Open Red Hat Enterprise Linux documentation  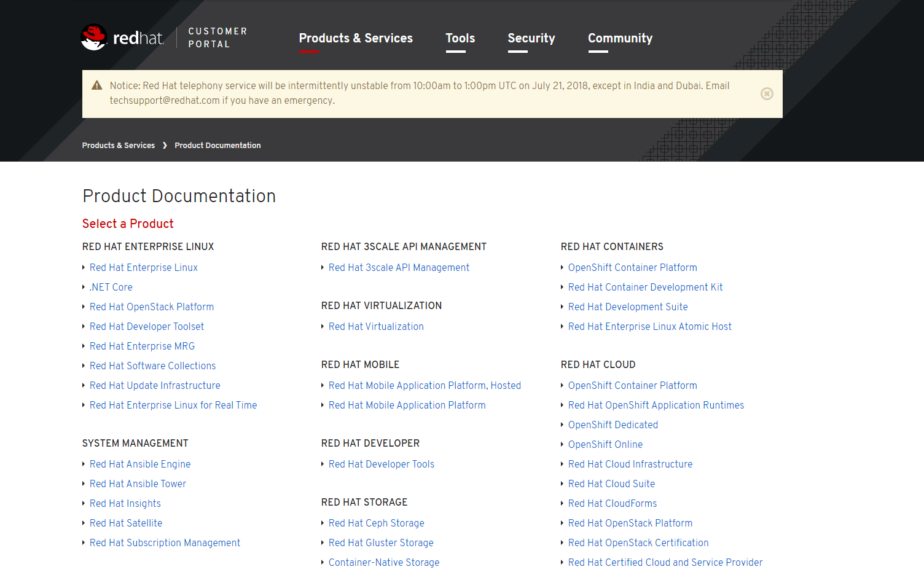[x=144, y=268]
